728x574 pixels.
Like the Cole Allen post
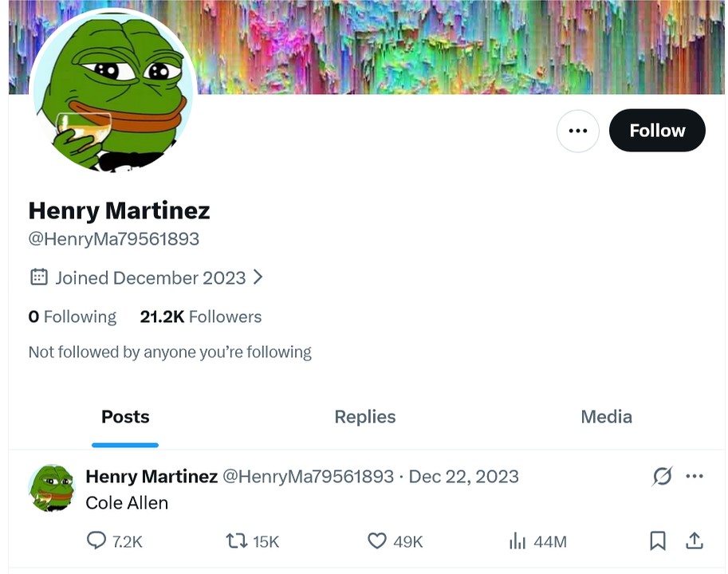pos(377,541)
